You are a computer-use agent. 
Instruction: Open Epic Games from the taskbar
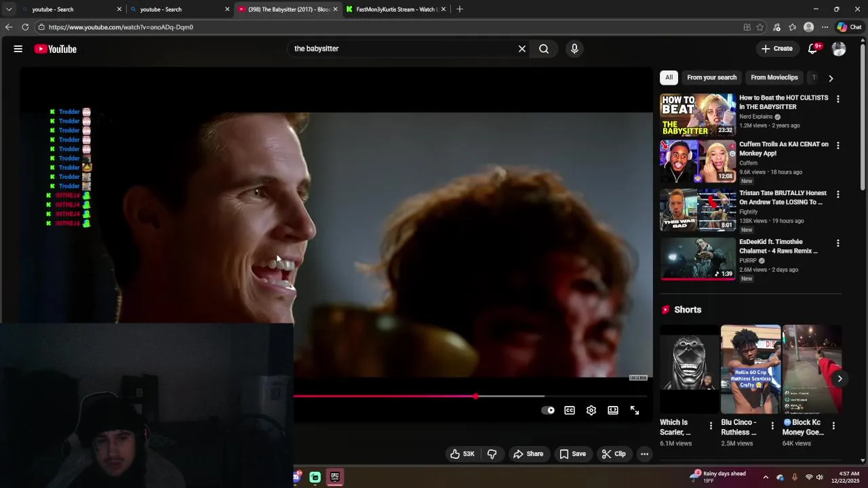(x=335, y=477)
